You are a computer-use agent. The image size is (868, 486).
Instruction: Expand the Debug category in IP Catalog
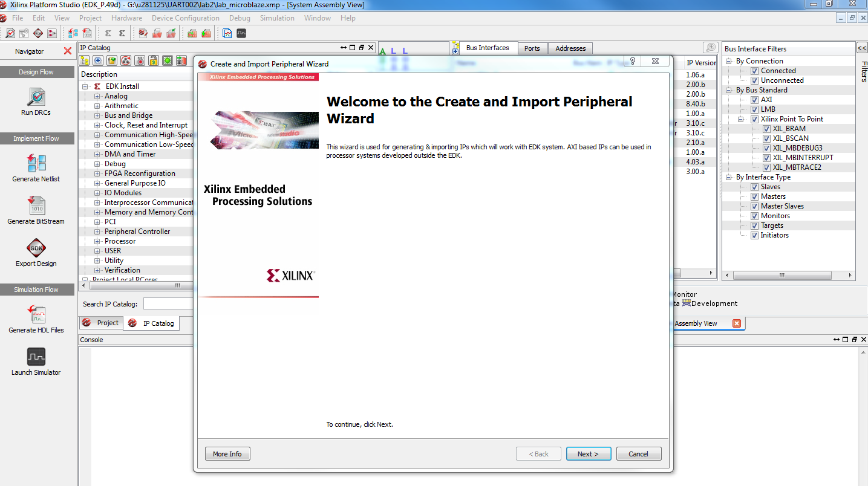pos(97,164)
